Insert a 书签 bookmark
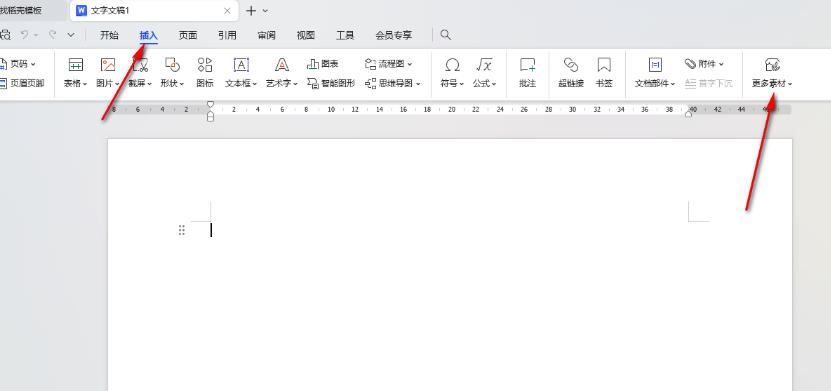Image resolution: width=831 pixels, height=391 pixels. pyautogui.click(x=604, y=72)
